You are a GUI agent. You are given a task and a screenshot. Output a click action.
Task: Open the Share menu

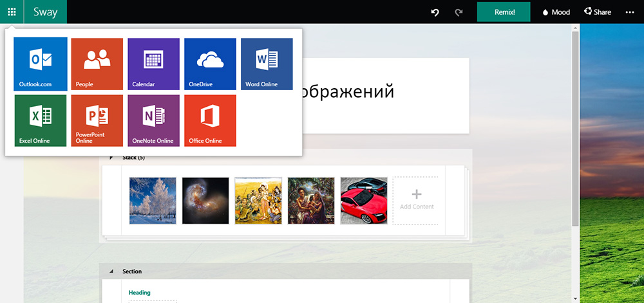[x=598, y=12]
